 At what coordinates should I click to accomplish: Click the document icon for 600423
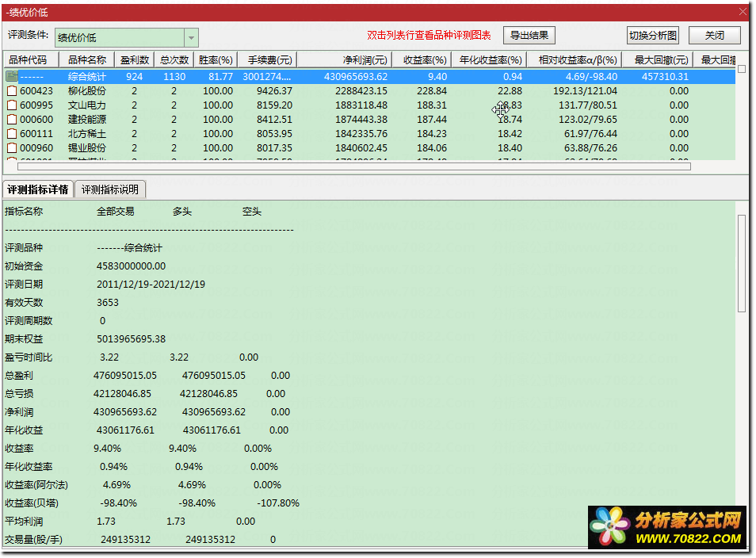coord(12,90)
